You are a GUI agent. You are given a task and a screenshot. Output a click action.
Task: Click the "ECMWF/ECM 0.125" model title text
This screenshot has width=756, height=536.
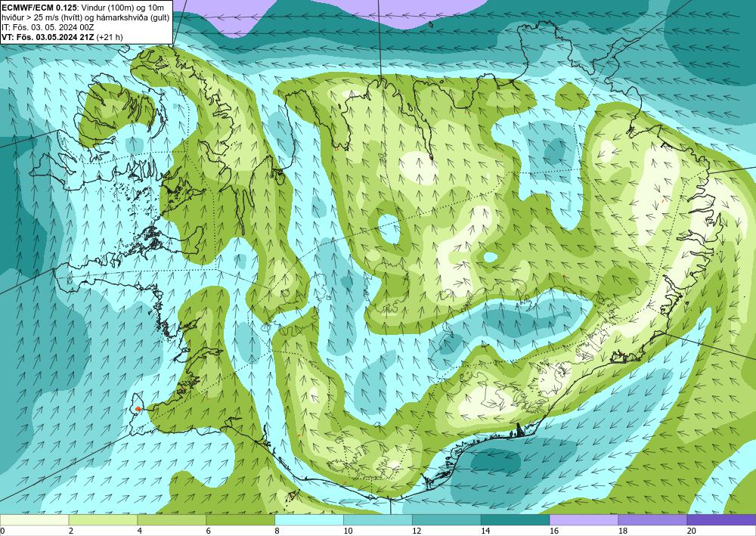pyautogui.click(x=38, y=8)
